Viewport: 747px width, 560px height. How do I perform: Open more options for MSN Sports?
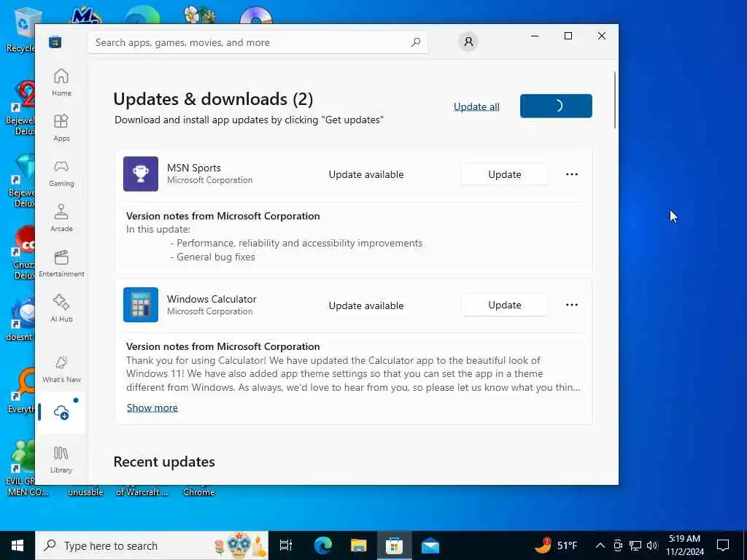tap(572, 174)
